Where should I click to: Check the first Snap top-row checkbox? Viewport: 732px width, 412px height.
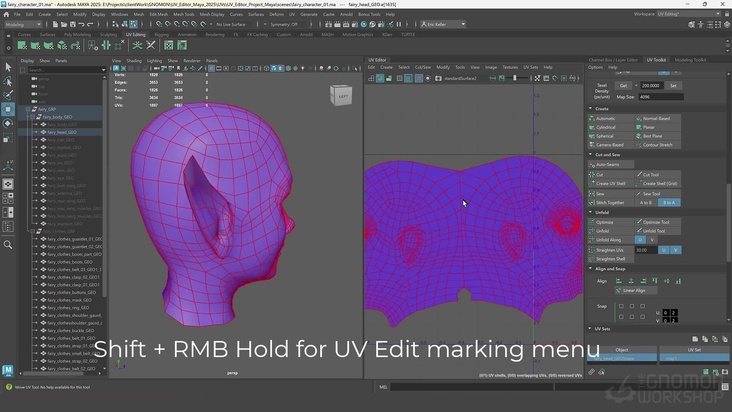pyautogui.click(x=621, y=307)
